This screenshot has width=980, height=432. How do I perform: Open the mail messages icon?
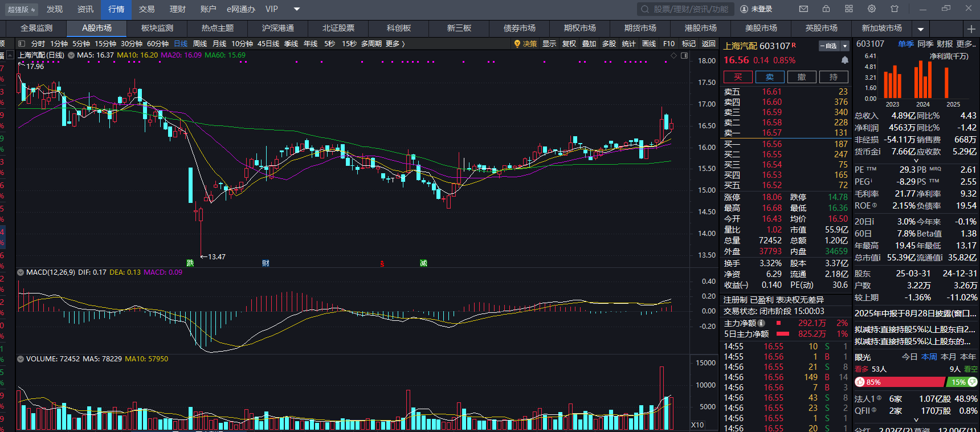pyautogui.click(x=803, y=9)
